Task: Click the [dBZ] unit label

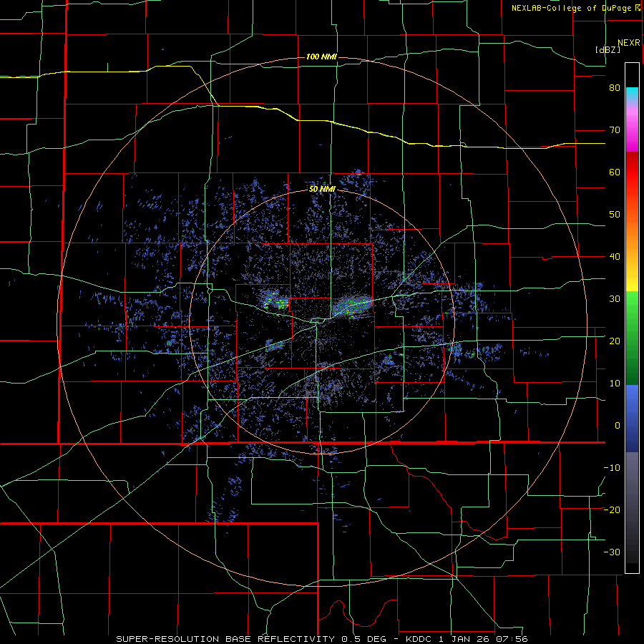Action: (x=608, y=49)
